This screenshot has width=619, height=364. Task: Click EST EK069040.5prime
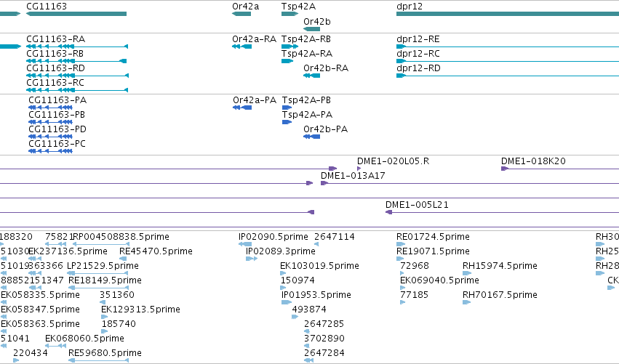440,280
